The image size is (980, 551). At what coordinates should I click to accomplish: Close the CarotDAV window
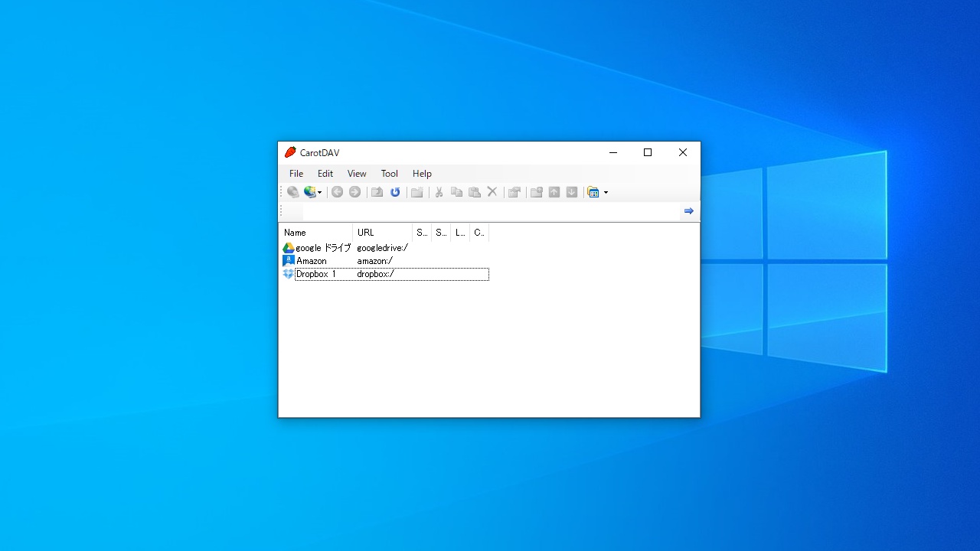pos(683,152)
